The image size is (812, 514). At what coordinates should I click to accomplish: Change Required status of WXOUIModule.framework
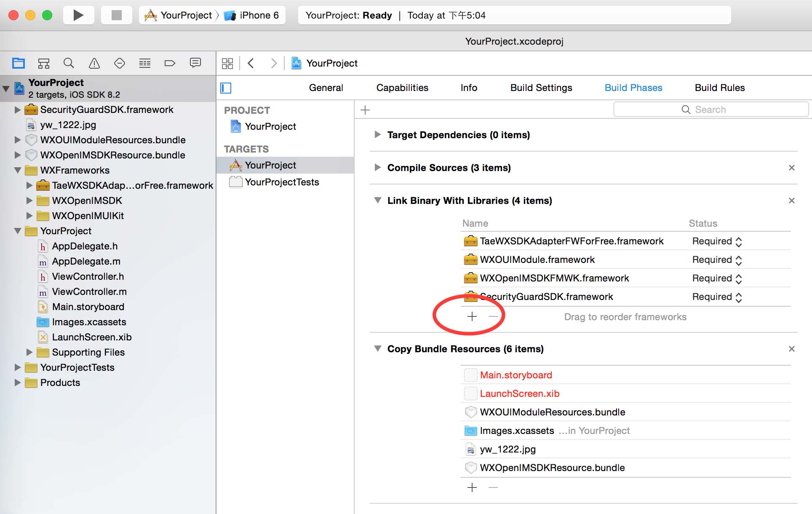(x=717, y=260)
